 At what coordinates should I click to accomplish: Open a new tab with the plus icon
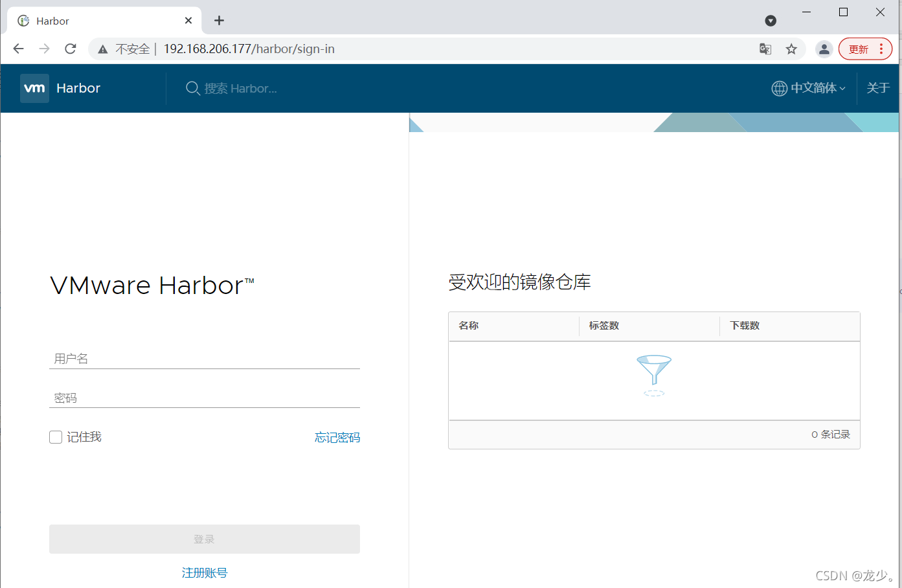(219, 21)
